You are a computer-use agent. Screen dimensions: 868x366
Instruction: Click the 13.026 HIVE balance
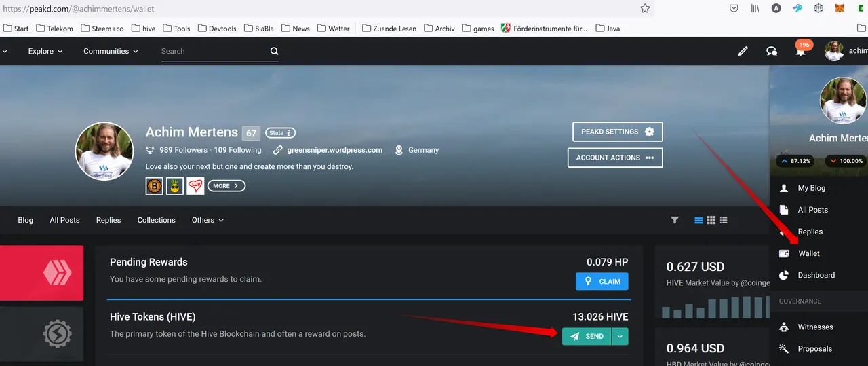600,316
